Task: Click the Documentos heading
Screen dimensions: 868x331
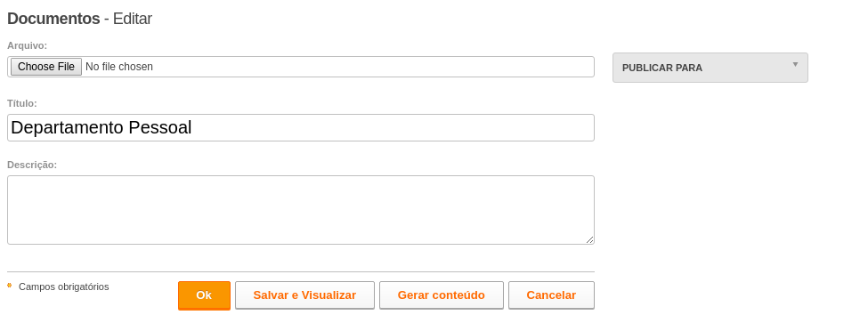Action: [x=53, y=19]
